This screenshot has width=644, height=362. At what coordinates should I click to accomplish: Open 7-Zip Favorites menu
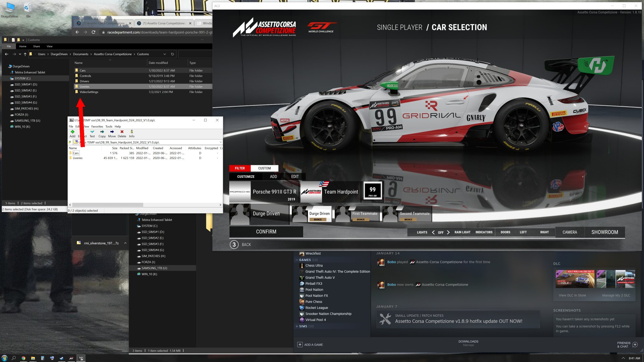click(x=97, y=126)
